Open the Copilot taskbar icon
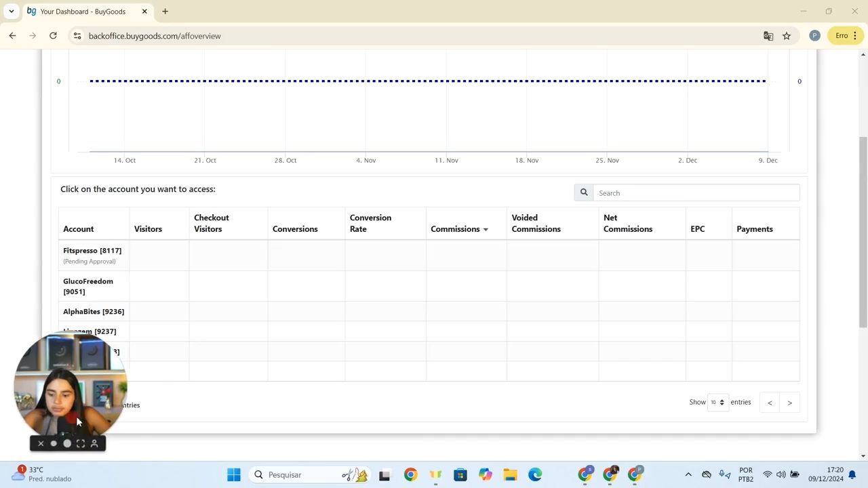 tap(486, 474)
